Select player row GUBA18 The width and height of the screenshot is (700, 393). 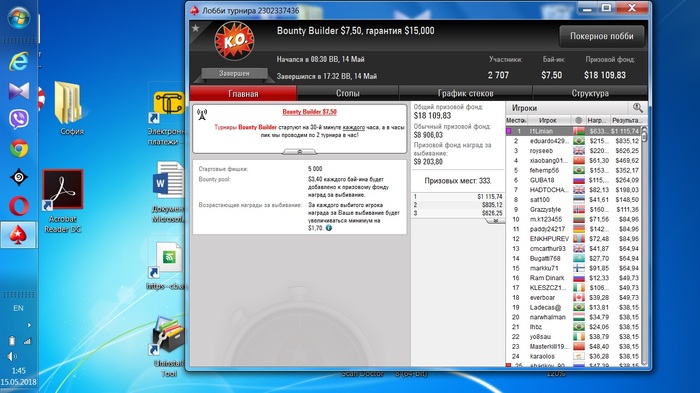pyautogui.click(x=573, y=180)
